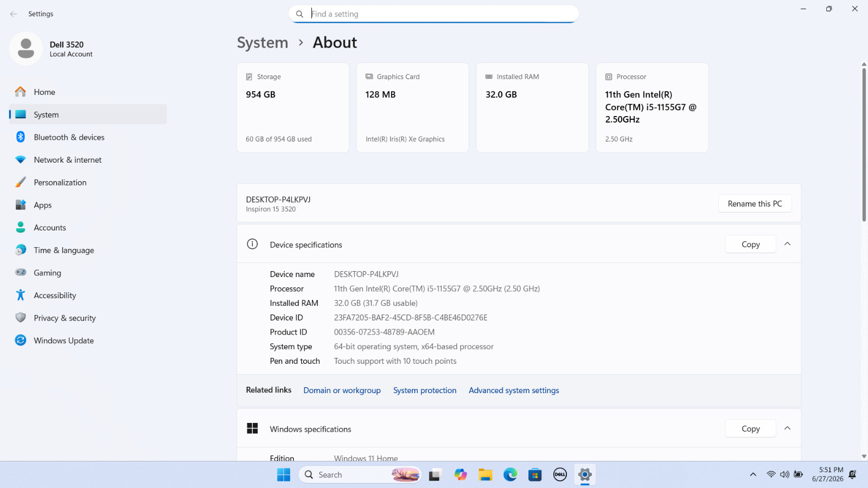The width and height of the screenshot is (868, 488).
Task: Go to Network & internet settings
Action: click(x=88, y=160)
